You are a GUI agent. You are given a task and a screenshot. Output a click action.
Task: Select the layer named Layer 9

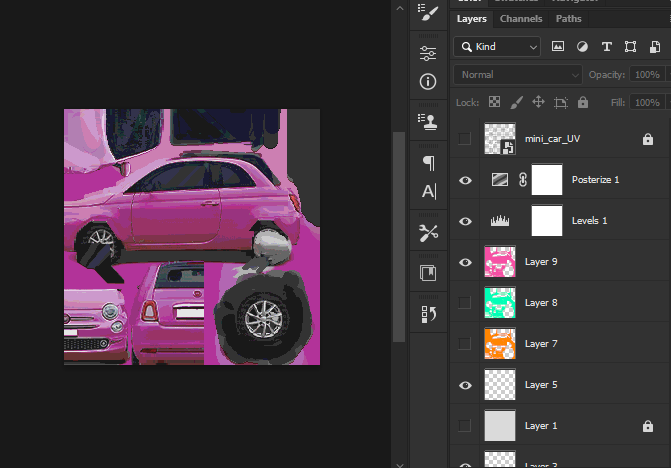541,262
